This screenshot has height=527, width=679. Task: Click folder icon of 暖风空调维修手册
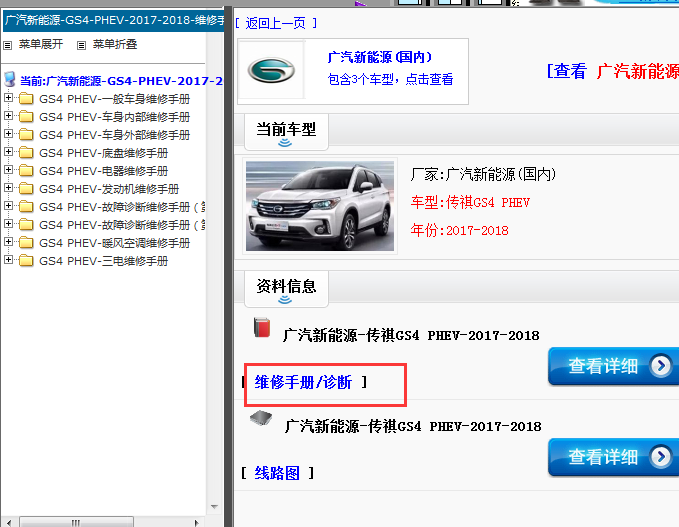[26, 242]
